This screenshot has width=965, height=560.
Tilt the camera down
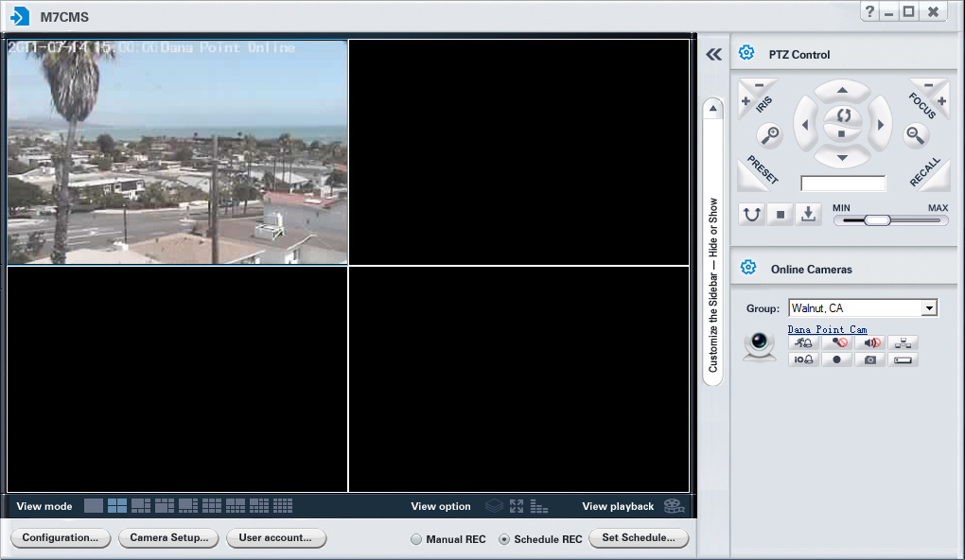(x=842, y=158)
